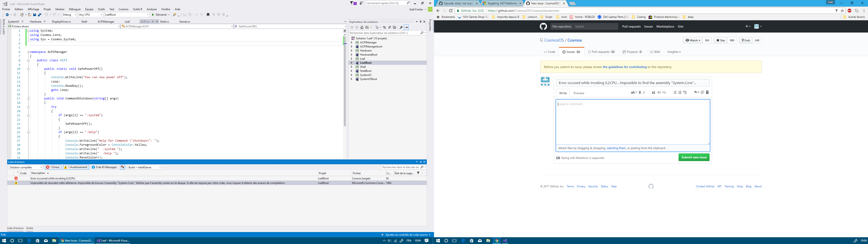Screen dimensions: 868x244
Task: Insert a quote with the quote icon
Action: tap(653, 93)
